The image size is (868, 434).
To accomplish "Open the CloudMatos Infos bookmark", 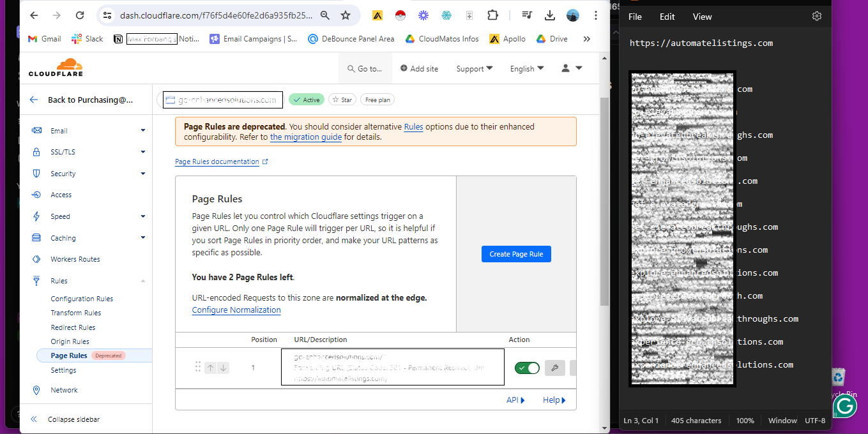I will (x=441, y=39).
